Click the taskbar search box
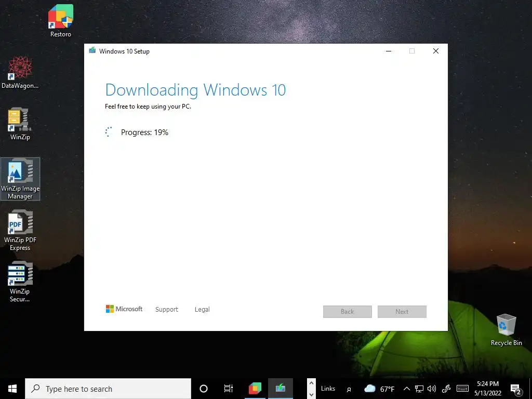532x399 pixels. (108, 389)
